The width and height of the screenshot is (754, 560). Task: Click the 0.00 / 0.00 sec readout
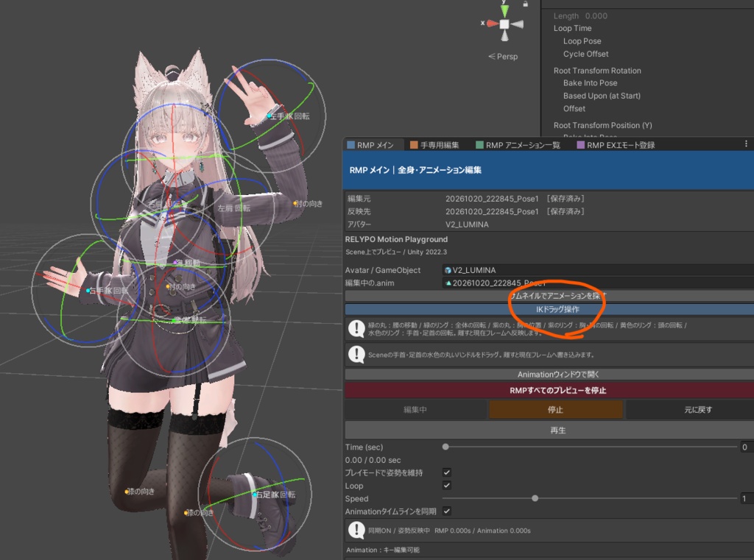373,460
